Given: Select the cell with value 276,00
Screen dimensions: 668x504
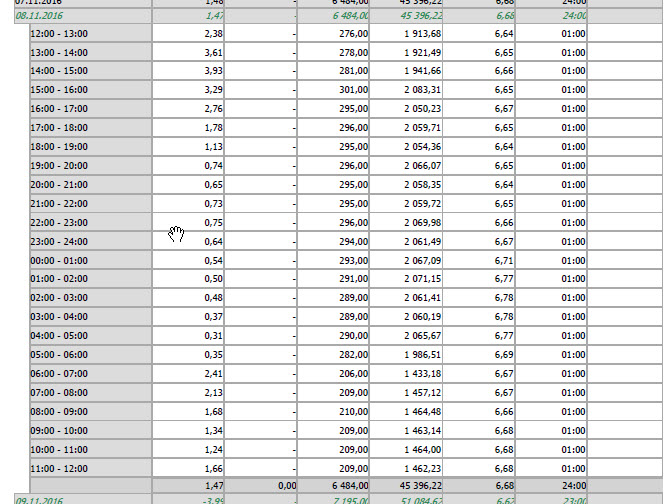Looking at the screenshot, I should [x=333, y=34].
